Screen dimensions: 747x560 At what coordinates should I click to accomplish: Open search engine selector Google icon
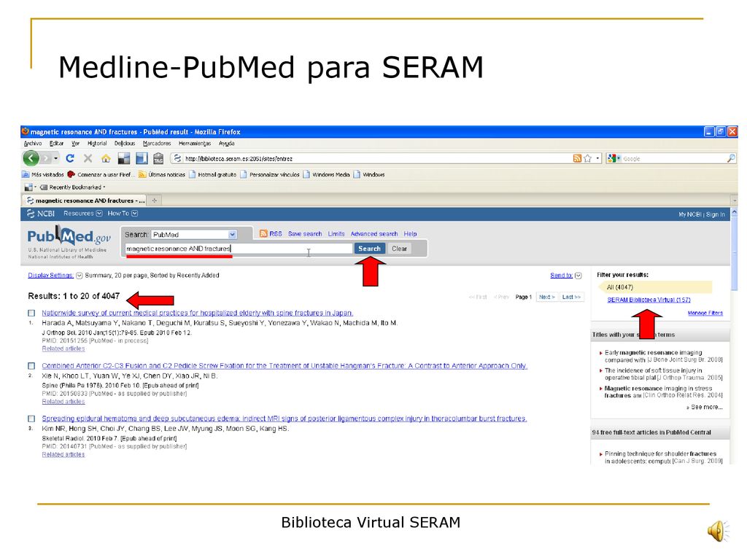(x=614, y=158)
